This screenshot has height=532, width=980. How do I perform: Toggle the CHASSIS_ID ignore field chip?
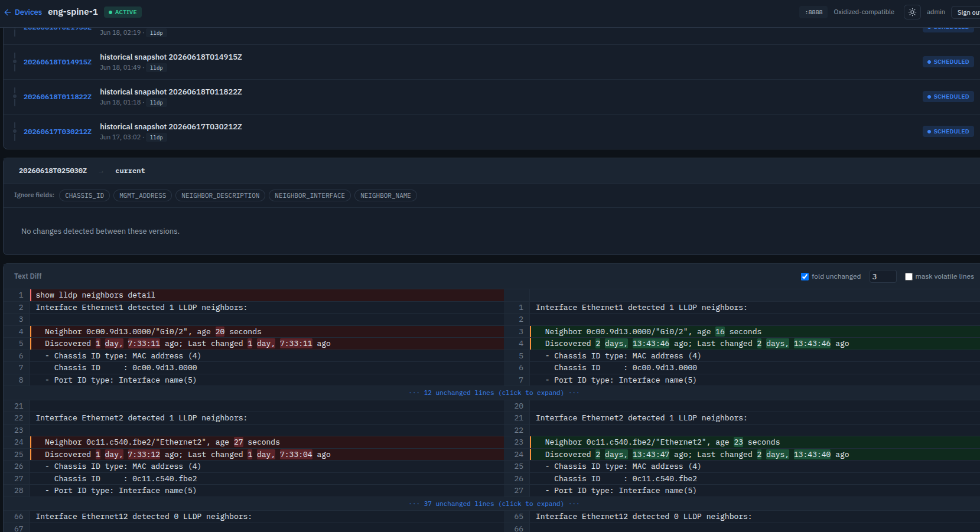[x=84, y=195]
